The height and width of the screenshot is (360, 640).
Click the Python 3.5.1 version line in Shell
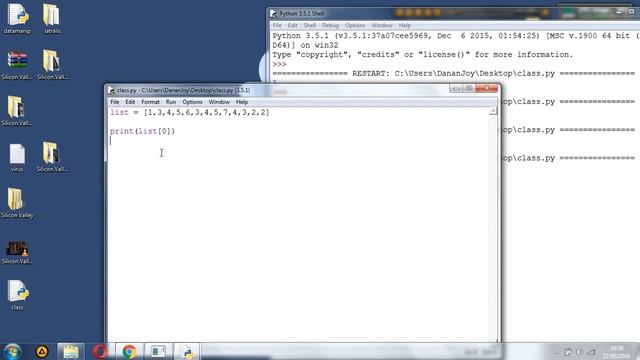pyautogui.click(x=456, y=36)
